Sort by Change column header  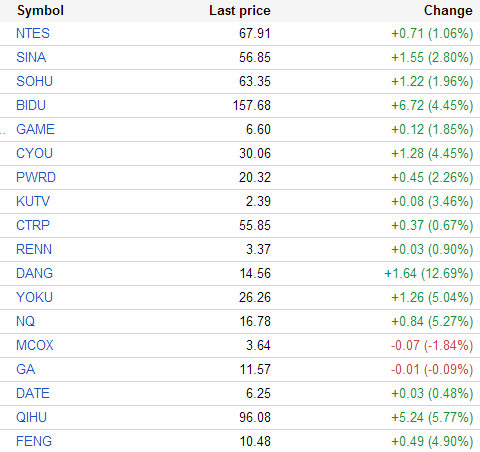click(448, 11)
